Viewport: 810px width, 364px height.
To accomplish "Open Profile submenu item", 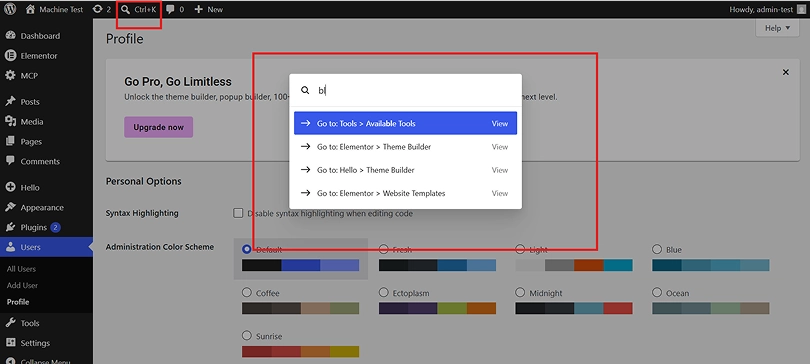I will point(18,302).
